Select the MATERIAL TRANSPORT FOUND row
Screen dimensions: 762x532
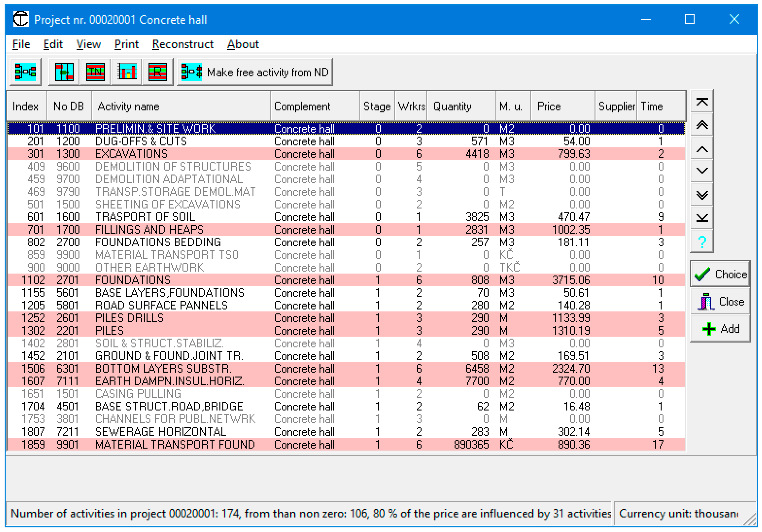pyautogui.click(x=175, y=444)
